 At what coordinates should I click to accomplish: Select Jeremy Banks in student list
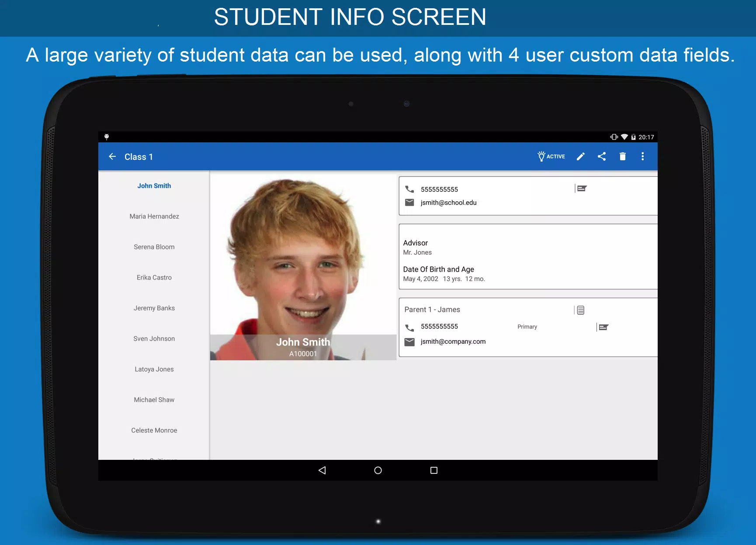[154, 308]
